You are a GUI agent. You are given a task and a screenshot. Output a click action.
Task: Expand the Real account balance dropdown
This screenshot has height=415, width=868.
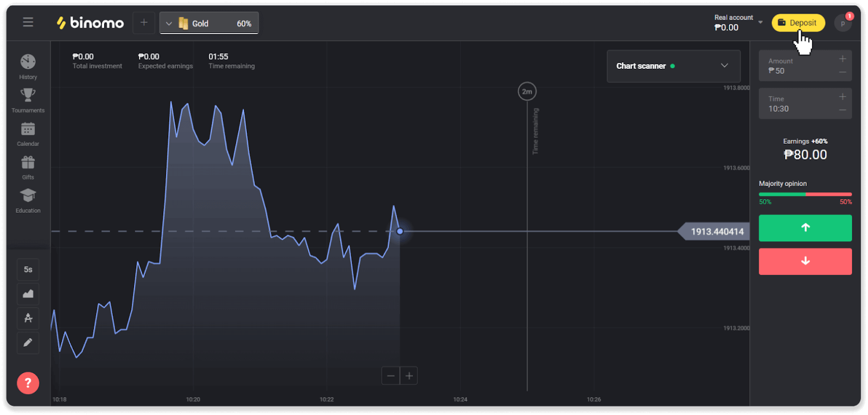point(760,23)
